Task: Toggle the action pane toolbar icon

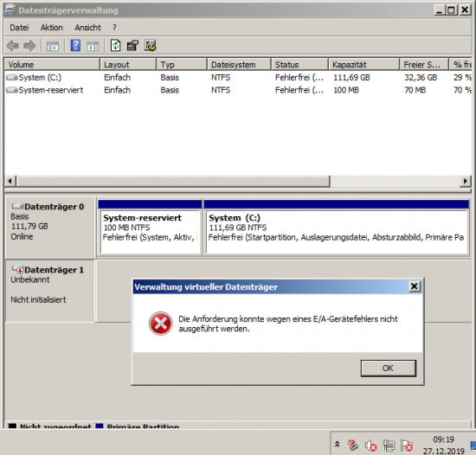Action: [x=93, y=47]
